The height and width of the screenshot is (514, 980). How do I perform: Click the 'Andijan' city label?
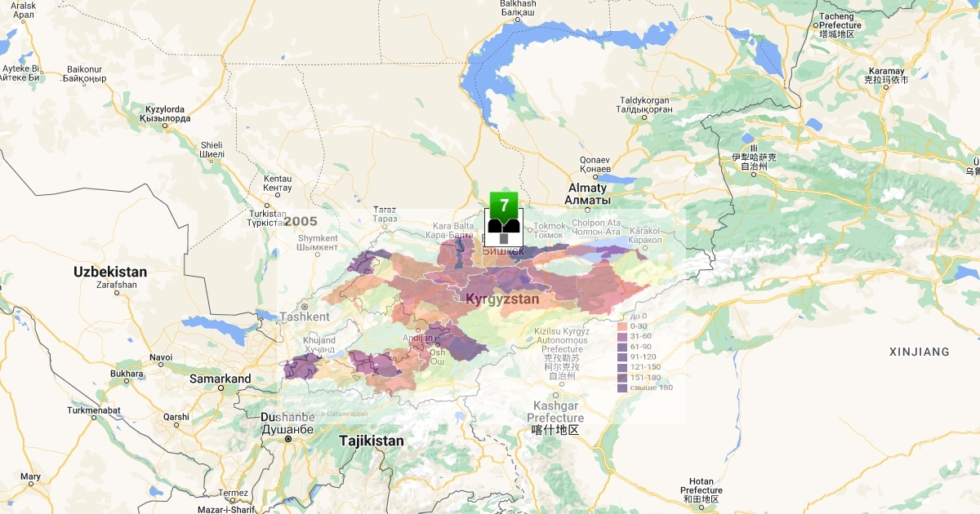pyautogui.click(x=418, y=338)
